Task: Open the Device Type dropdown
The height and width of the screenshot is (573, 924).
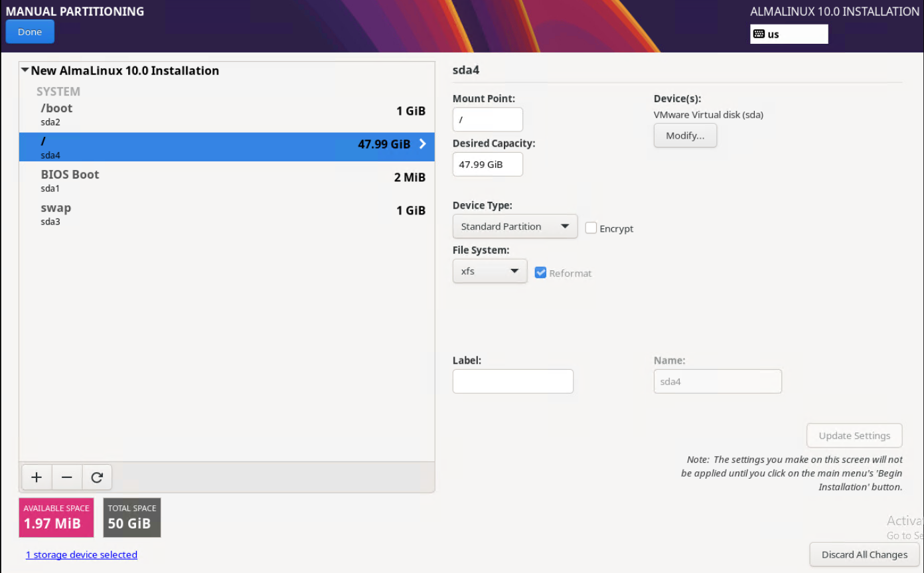Action: pos(515,226)
